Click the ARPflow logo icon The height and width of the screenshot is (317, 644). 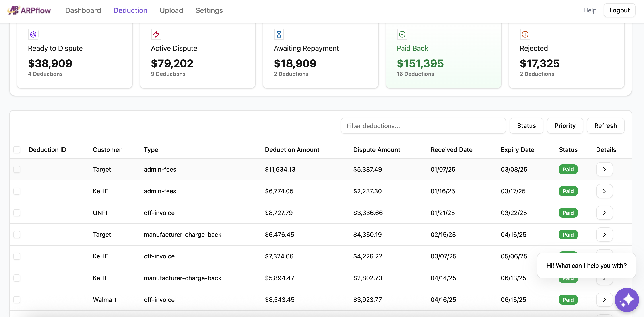[x=14, y=10]
